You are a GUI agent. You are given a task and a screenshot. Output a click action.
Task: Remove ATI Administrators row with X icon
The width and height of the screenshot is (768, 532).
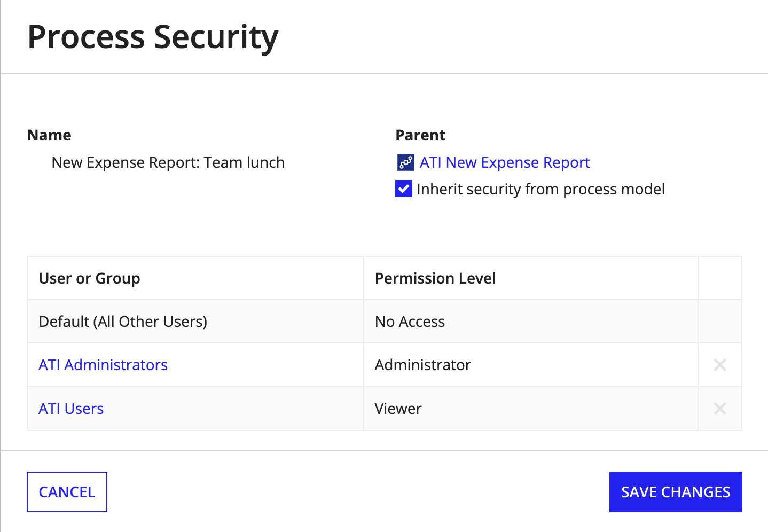point(720,365)
